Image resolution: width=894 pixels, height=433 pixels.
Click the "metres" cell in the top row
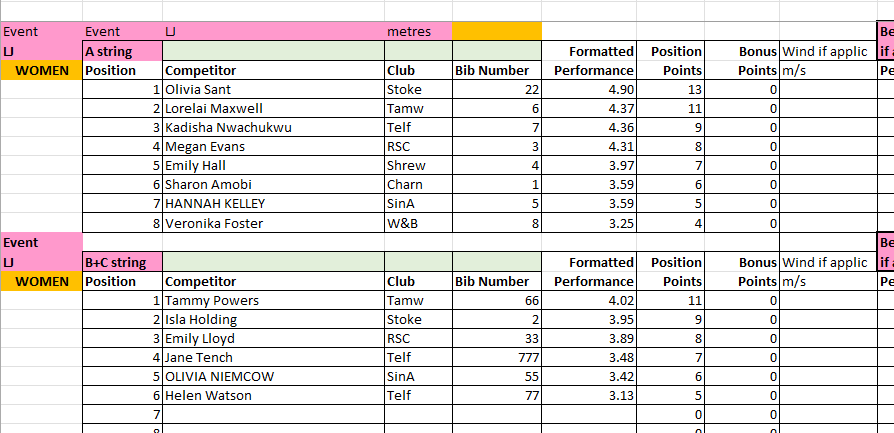(417, 31)
